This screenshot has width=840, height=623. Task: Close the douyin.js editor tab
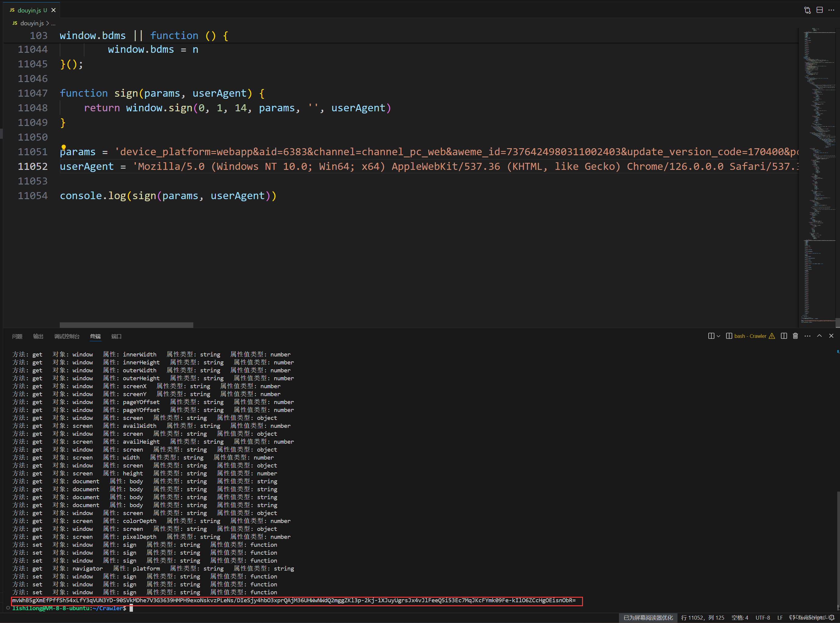click(x=54, y=10)
